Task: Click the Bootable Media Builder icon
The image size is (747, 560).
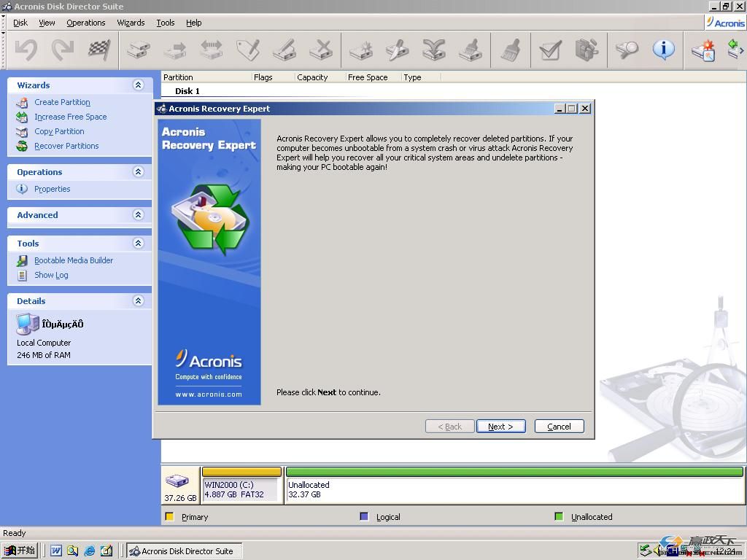Action: click(x=22, y=260)
